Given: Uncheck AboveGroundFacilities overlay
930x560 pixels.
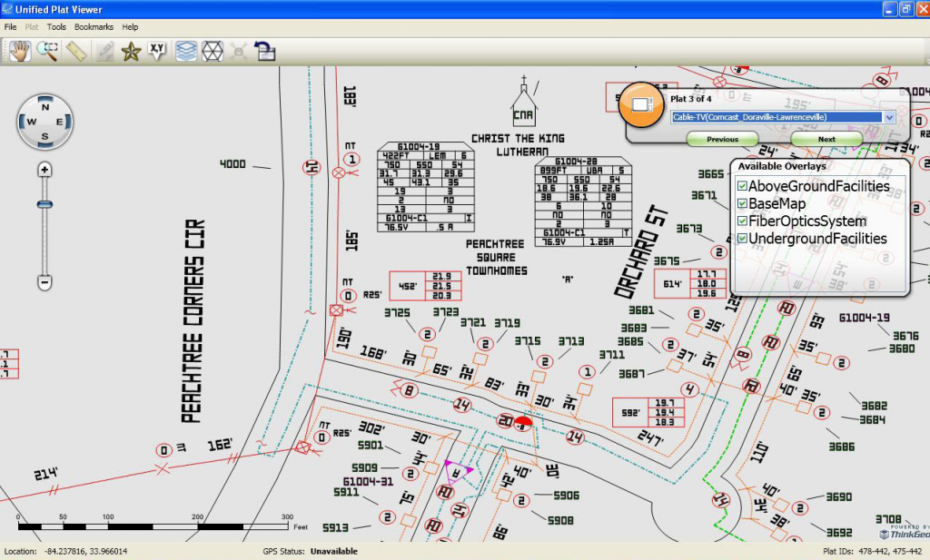Looking at the screenshot, I should [x=742, y=186].
